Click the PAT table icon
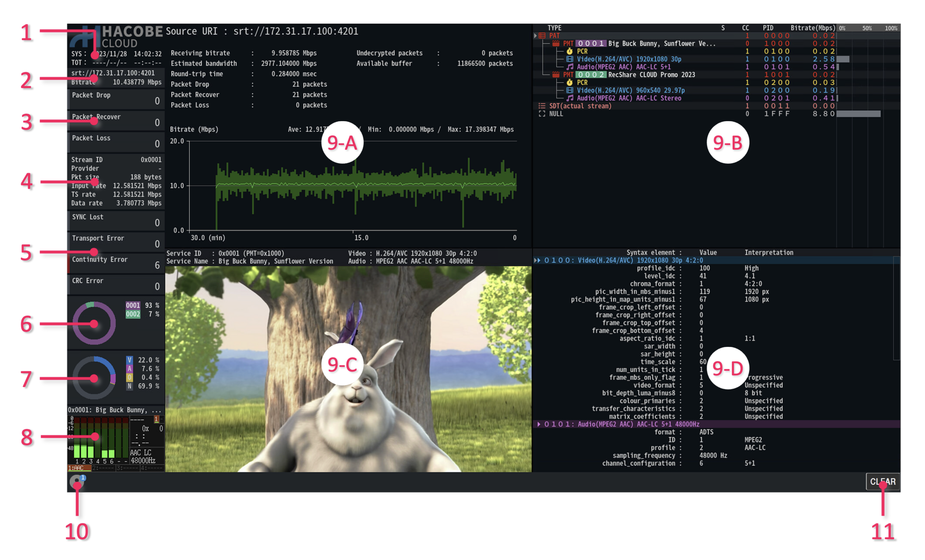 click(542, 36)
